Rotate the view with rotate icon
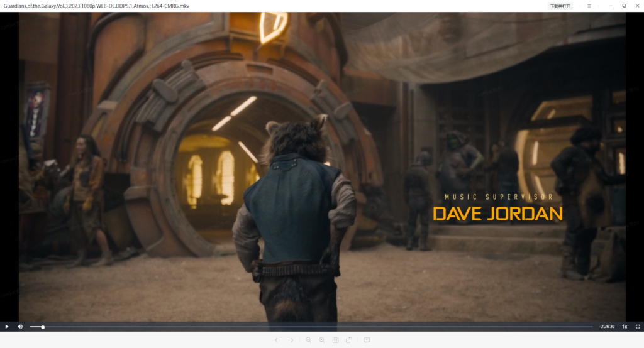 coord(348,340)
